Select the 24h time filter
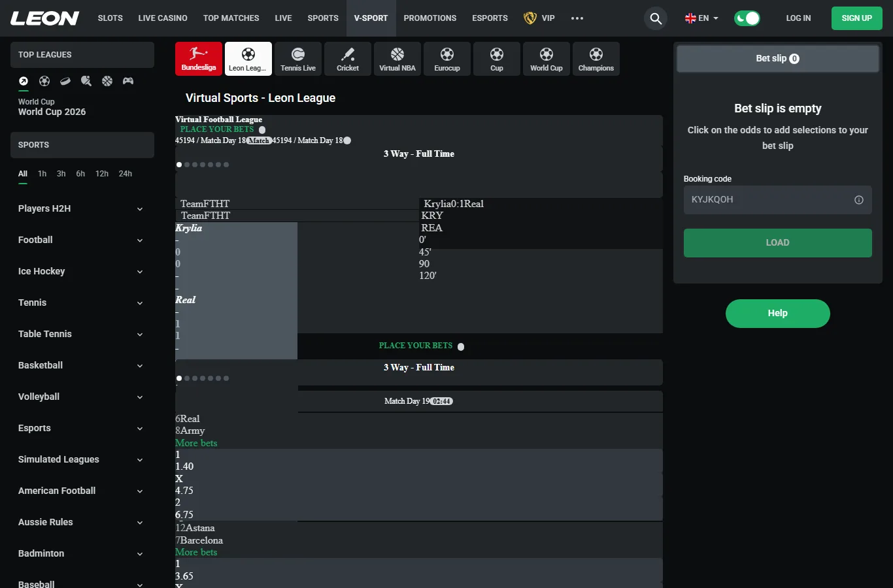This screenshot has height=588, width=893. click(126, 174)
